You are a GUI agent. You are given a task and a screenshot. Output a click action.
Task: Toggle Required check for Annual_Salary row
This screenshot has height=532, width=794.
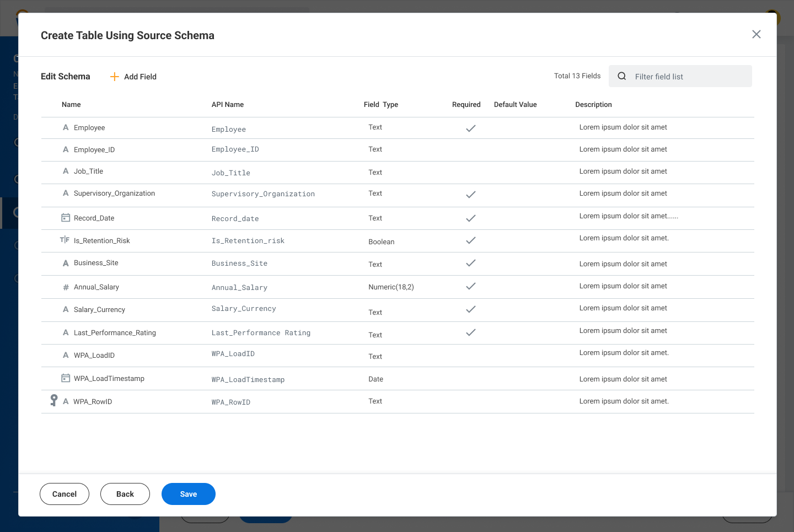click(471, 286)
